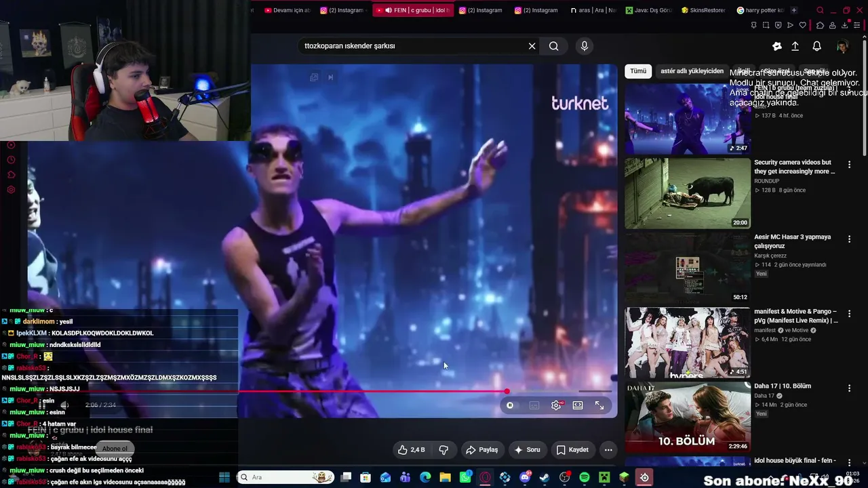
Task: Open the browser tab search magnifier
Action: click(x=821, y=10)
